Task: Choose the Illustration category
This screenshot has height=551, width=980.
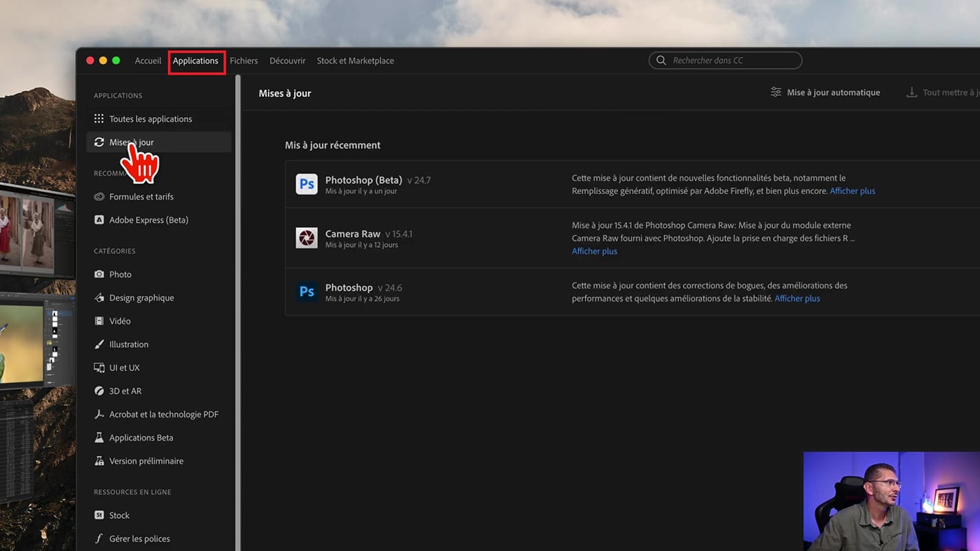Action: (x=159, y=344)
